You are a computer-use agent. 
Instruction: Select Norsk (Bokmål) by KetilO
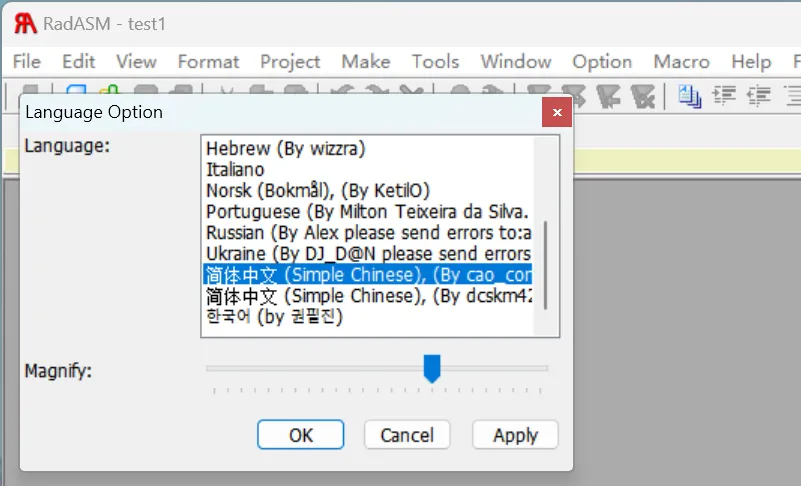(x=367, y=191)
